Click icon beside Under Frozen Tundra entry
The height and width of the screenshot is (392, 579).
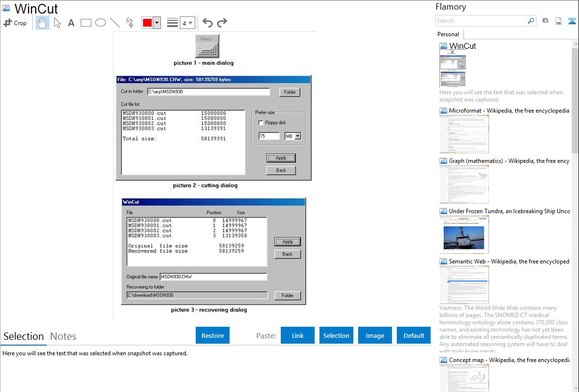(443, 211)
